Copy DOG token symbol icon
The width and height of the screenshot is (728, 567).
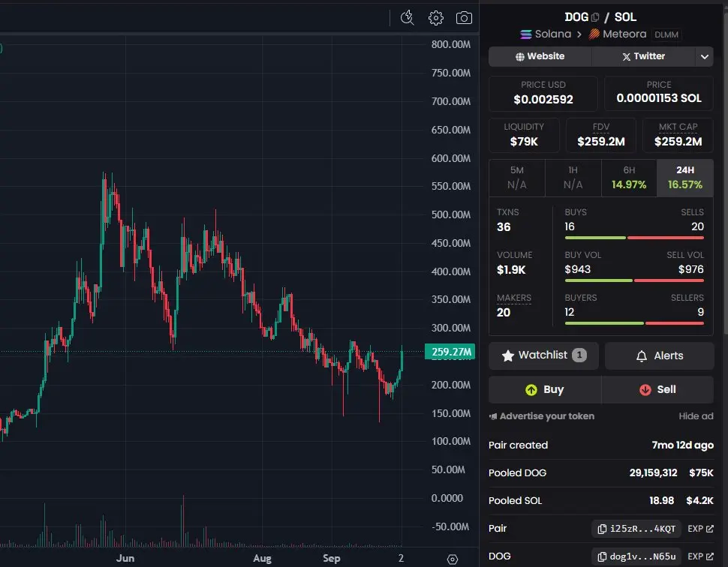point(595,17)
